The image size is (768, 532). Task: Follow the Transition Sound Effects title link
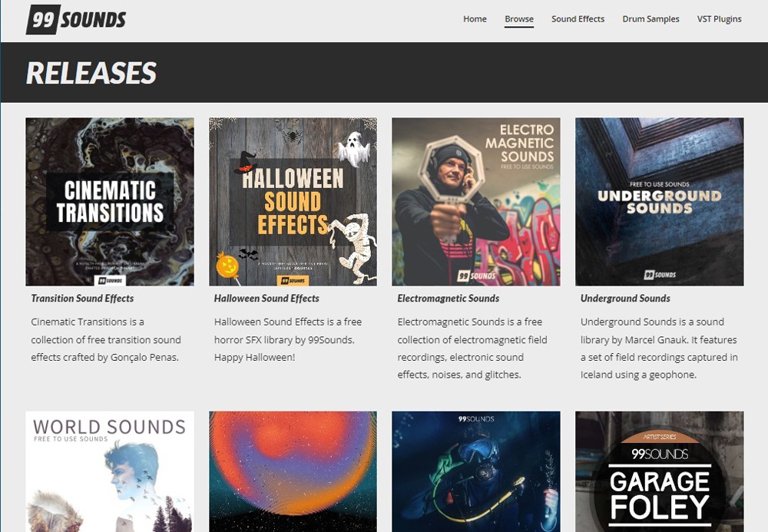coord(82,298)
